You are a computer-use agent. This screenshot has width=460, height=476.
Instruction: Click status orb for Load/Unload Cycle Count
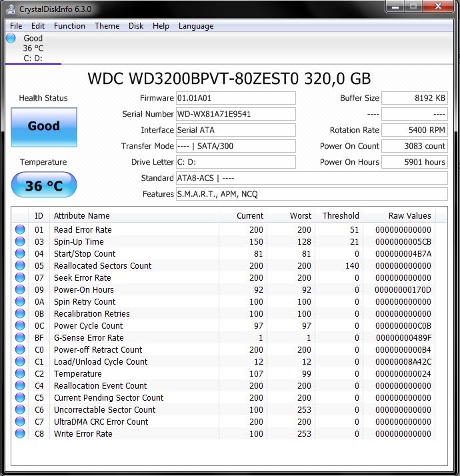(20, 361)
